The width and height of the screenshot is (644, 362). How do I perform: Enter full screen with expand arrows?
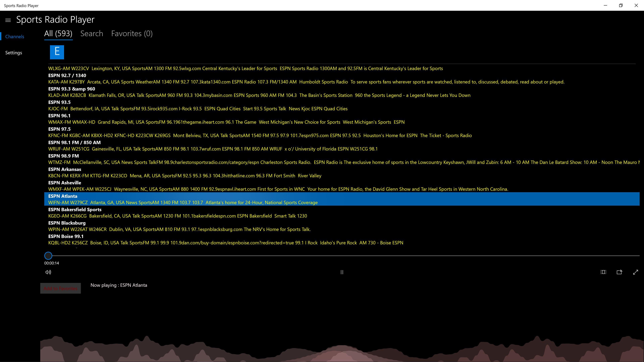(x=635, y=272)
